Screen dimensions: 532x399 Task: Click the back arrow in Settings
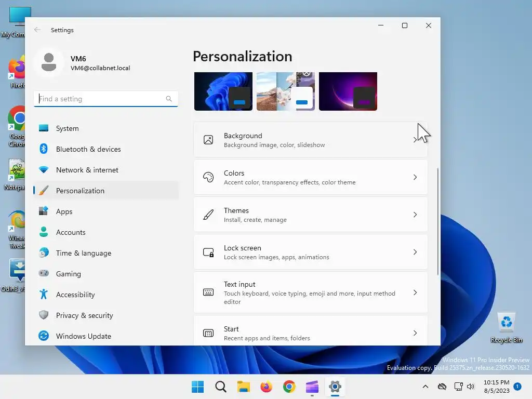[37, 30]
